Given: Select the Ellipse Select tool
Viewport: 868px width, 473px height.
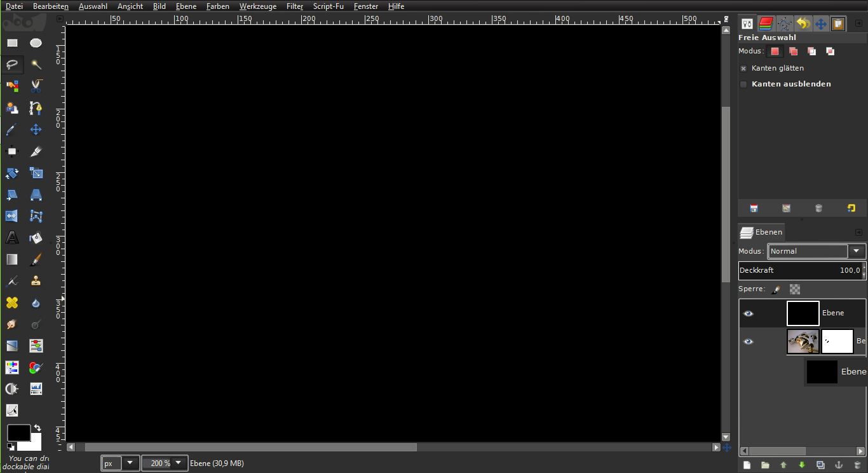Looking at the screenshot, I should (36, 43).
